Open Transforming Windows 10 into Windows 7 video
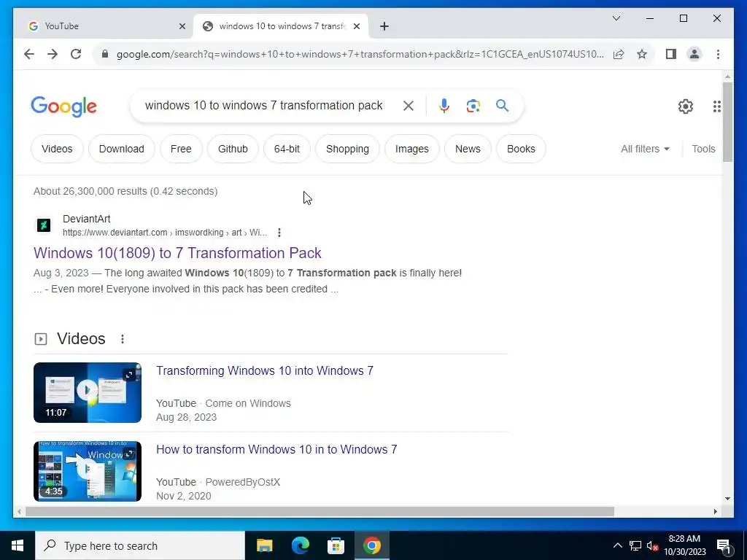747x560 pixels. pos(264,371)
